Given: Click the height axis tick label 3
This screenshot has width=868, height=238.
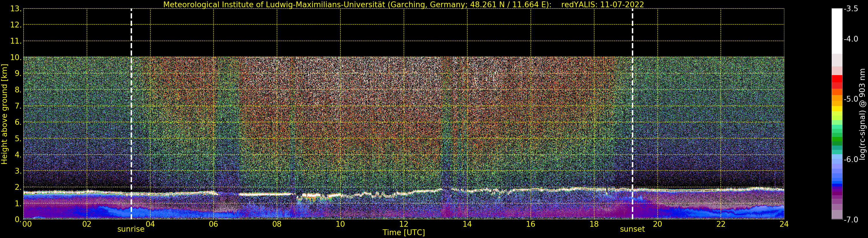Looking at the screenshot, I should [x=18, y=171].
